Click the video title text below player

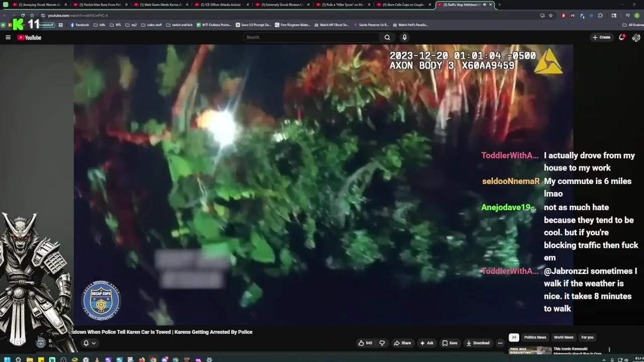[161, 332]
